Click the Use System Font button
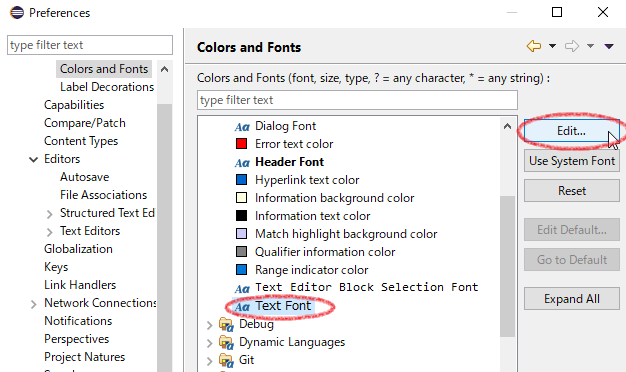The image size is (626, 372). [x=572, y=160]
